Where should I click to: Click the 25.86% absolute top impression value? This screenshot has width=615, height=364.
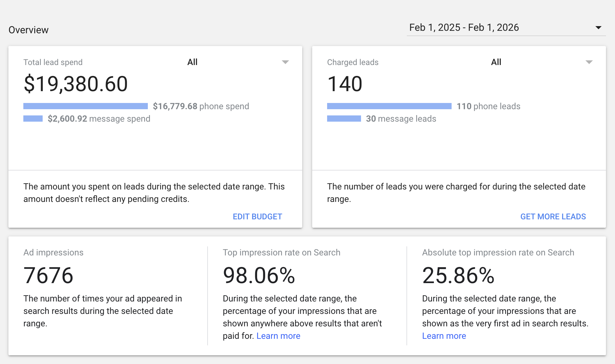point(458,276)
